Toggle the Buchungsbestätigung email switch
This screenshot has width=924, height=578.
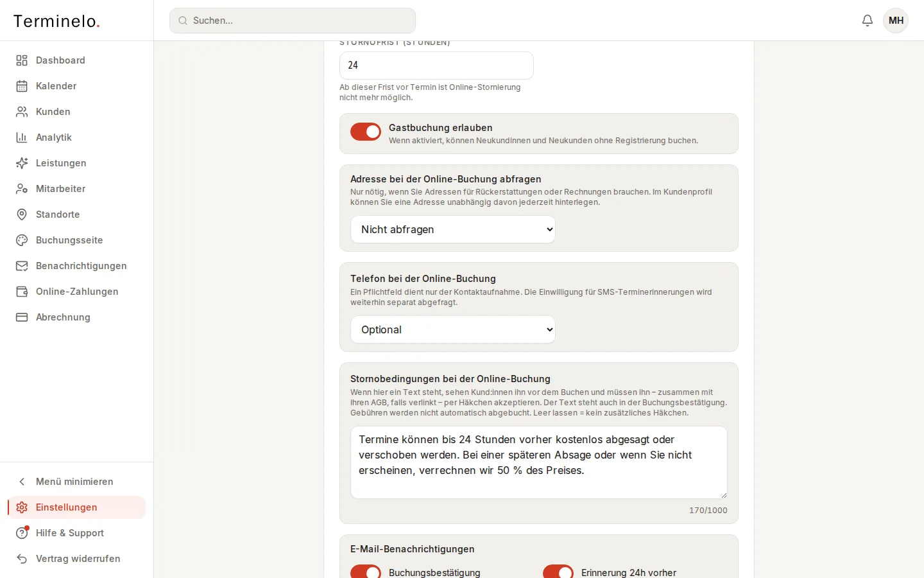(x=366, y=573)
